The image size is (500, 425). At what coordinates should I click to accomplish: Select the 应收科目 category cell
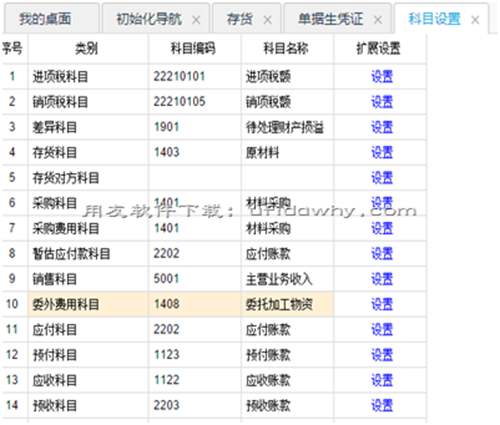click(x=88, y=380)
